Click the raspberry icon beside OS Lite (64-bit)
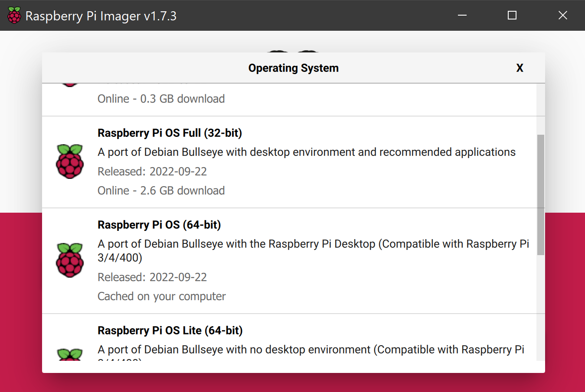This screenshot has height=392, width=585. 70,354
